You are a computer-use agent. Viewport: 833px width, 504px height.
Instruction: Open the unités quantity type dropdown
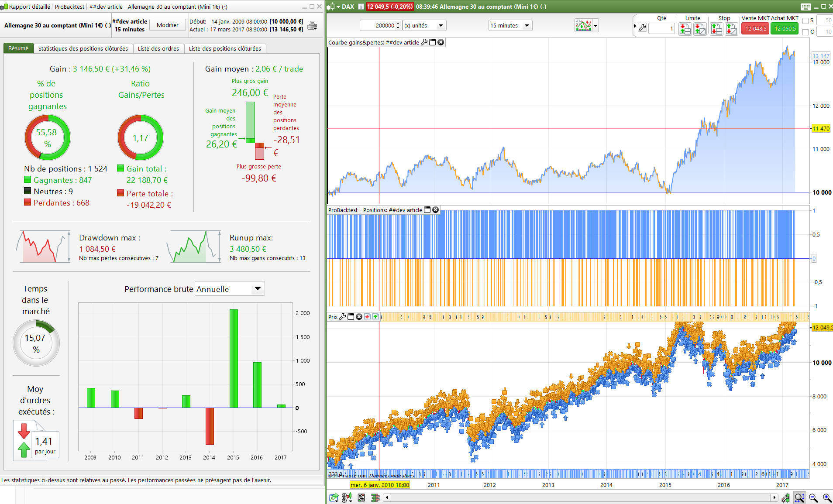pos(424,25)
